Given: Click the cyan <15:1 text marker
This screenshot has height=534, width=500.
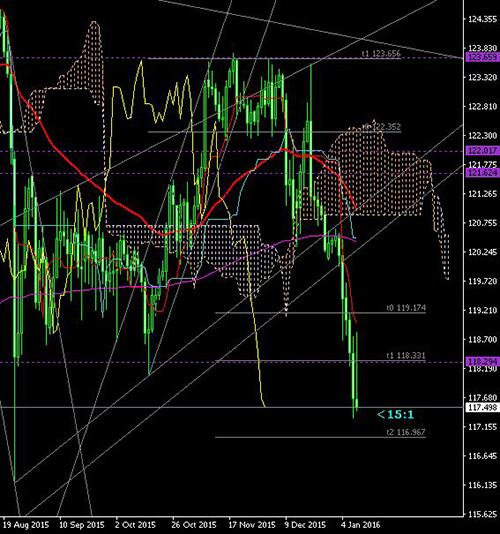Looking at the screenshot, I should [395, 414].
